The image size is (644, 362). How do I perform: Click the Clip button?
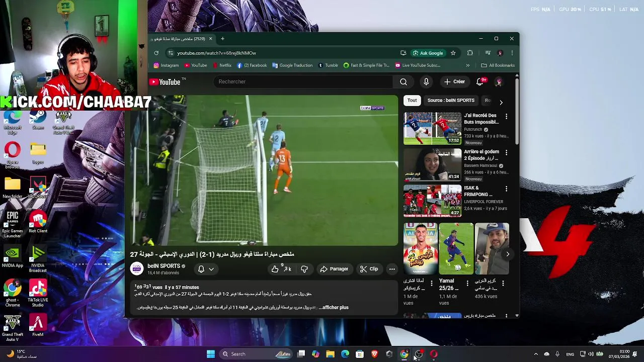(x=369, y=269)
